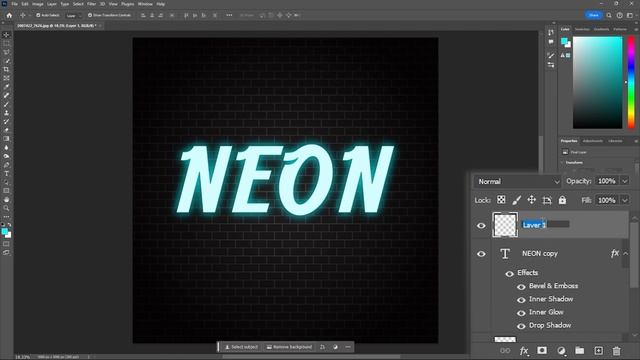Click the link layers icon

coord(505,351)
